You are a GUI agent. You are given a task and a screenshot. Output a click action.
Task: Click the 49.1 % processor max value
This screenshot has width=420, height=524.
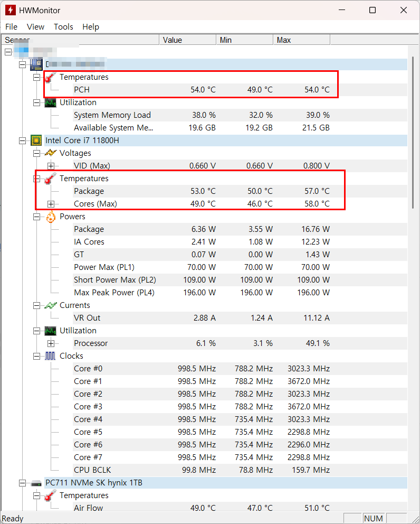tap(318, 343)
